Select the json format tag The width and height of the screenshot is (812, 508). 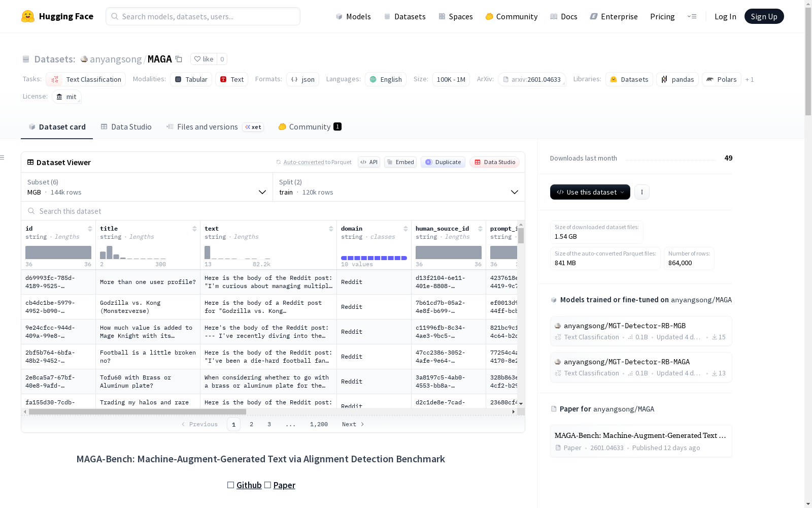point(303,79)
